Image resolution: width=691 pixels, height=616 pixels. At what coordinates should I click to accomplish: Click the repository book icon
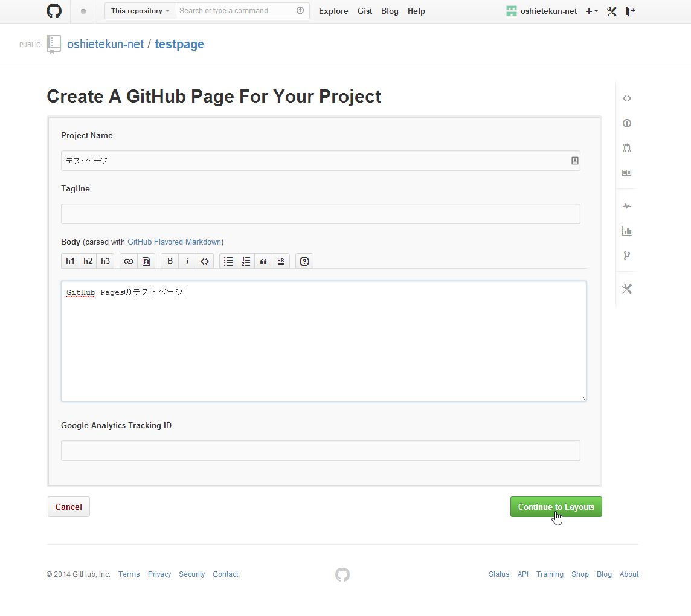tap(54, 44)
